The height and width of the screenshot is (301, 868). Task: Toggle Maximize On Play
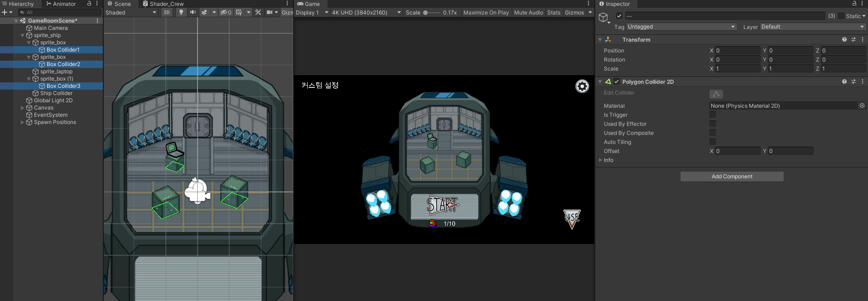point(486,13)
